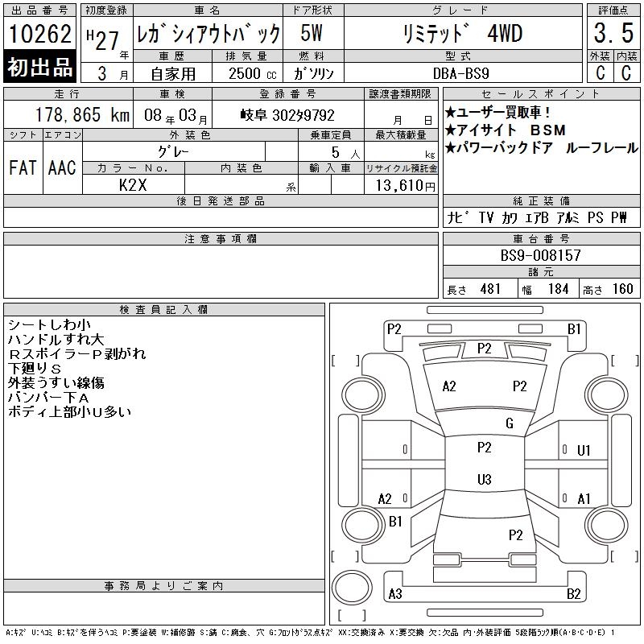Select the 外装 exterior grade header
644x644 pixels.
[600, 56]
